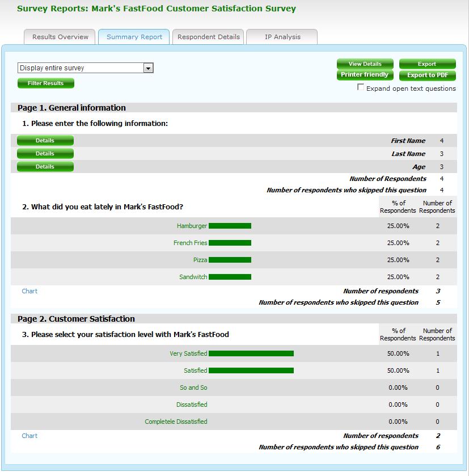This screenshot has width=469, height=476.
Task: Enable Expand open text questions checkbox
Action: pos(360,87)
